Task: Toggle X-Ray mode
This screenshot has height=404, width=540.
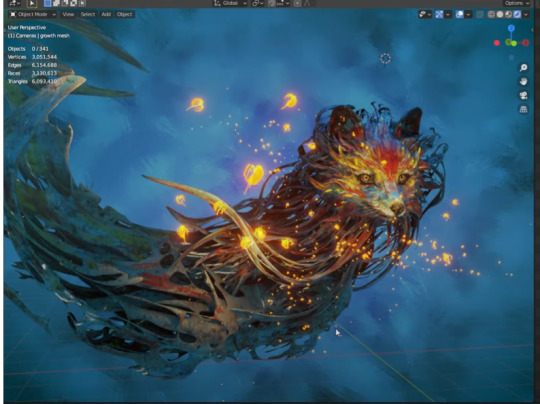Action: (x=480, y=14)
